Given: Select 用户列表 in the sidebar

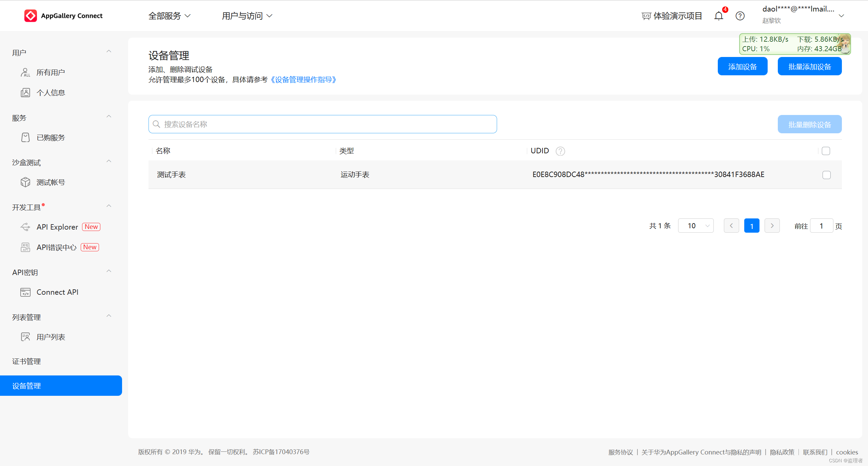Looking at the screenshot, I should pyautogui.click(x=51, y=337).
